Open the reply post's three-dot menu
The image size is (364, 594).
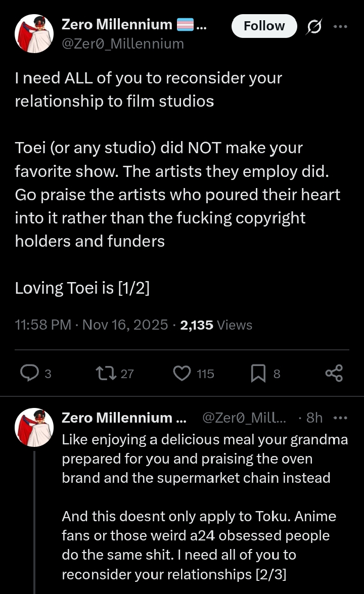(341, 418)
